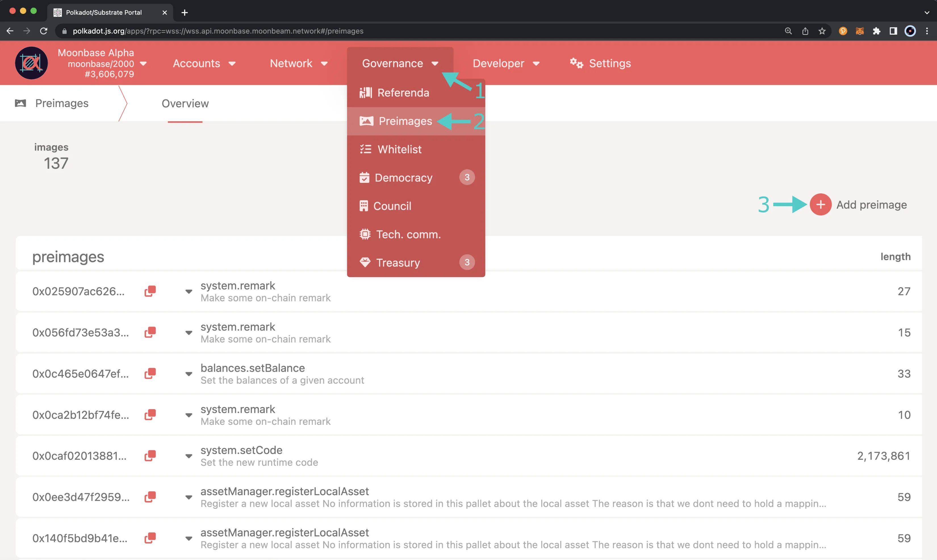The height and width of the screenshot is (560, 937).
Task: Expand details of 0x0ca2b12bf74fe system.remark
Action: pos(189,415)
